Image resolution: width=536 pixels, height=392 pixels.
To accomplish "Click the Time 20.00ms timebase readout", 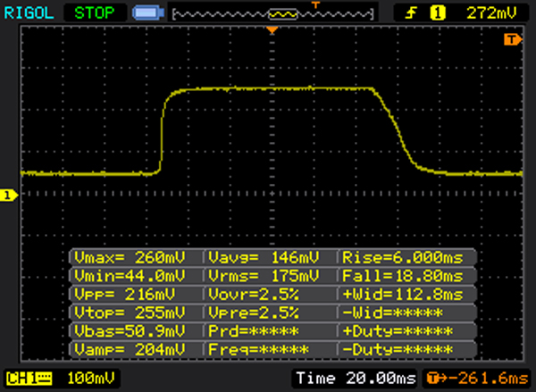I will [356, 379].
